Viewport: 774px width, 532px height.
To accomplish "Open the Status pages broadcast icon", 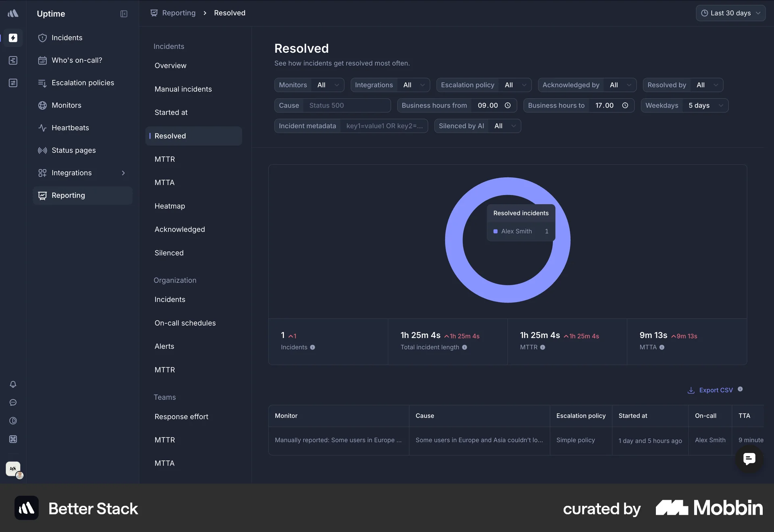I will point(42,150).
